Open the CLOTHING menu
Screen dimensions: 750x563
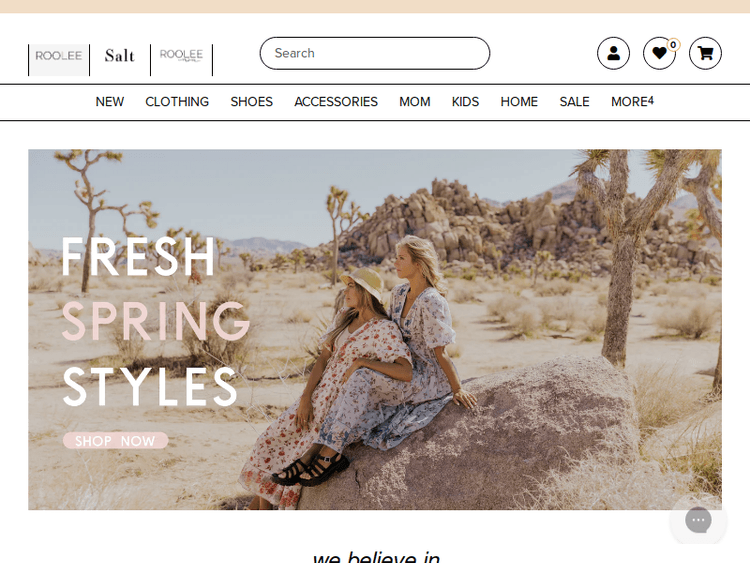pyautogui.click(x=177, y=102)
